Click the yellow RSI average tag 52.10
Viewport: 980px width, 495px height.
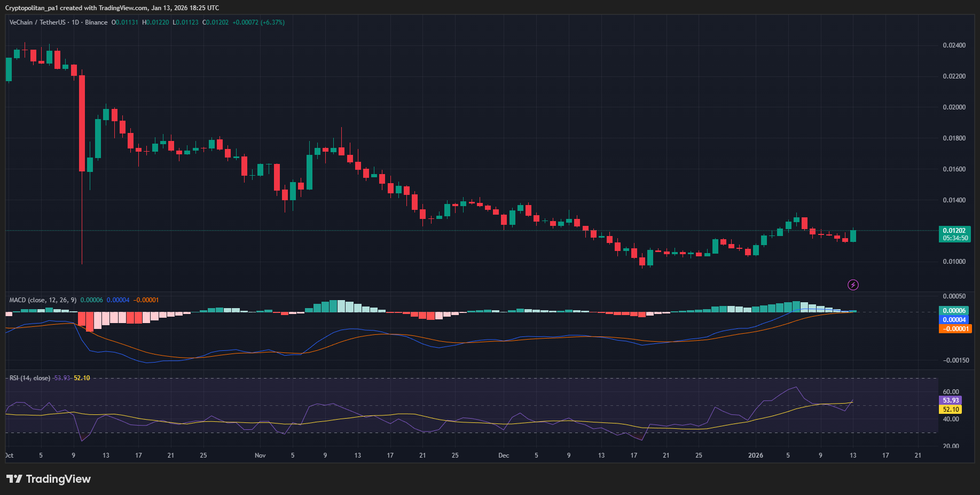click(x=951, y=410)
